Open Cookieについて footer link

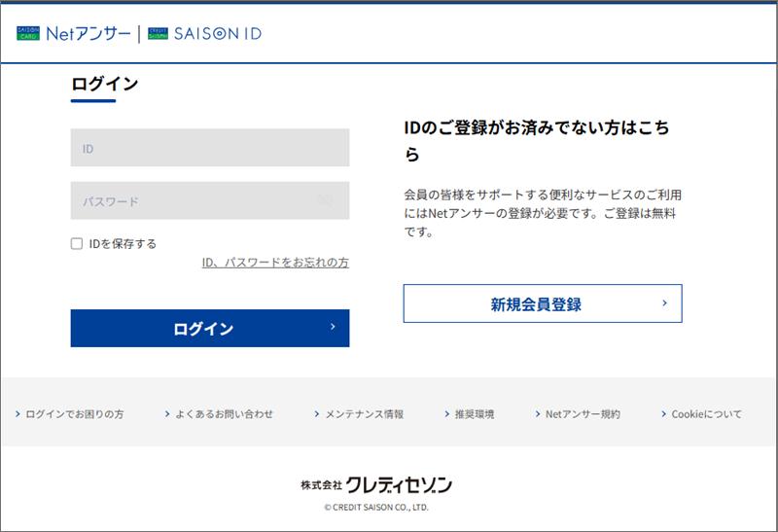[701, 414]
